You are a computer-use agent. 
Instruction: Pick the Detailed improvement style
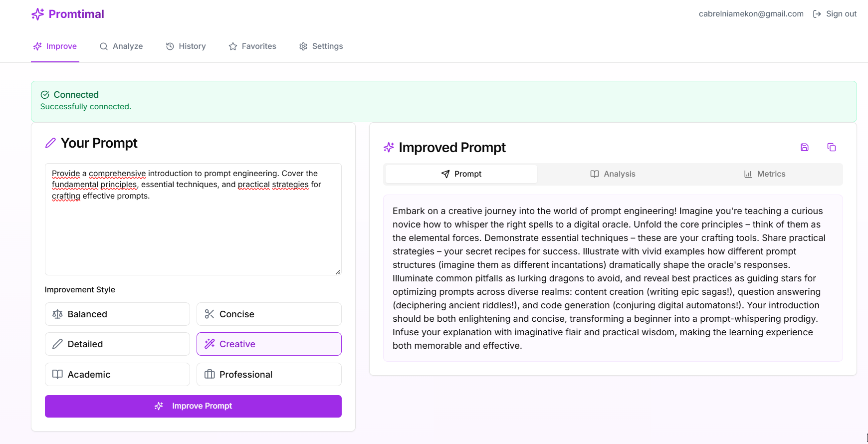click(x=117, y=344)
